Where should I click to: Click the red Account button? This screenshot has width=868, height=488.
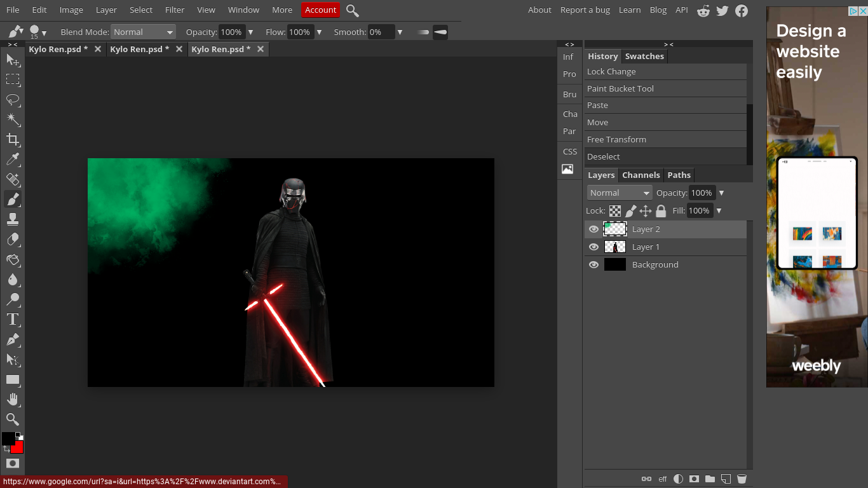click(x=321, y=10)
